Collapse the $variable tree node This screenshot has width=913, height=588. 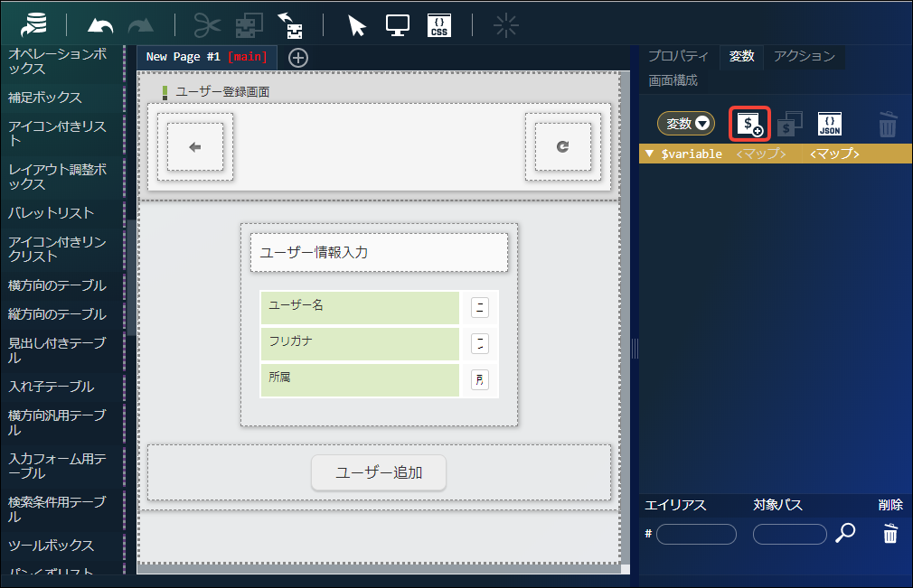(649, 154)
